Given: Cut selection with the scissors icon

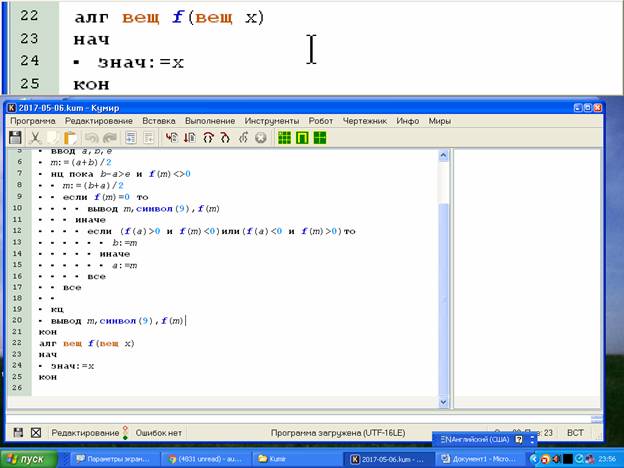Looking at the screenshot, I should coord(35,138).
